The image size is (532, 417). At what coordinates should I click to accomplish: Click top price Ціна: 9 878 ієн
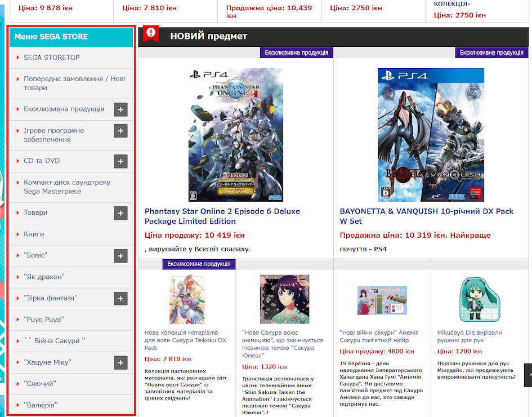tap(46, 8)
